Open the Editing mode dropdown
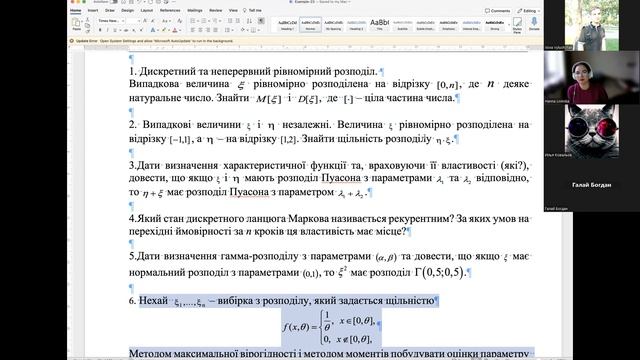Viewport: 640px width, 360px height. tap(529, 11)
